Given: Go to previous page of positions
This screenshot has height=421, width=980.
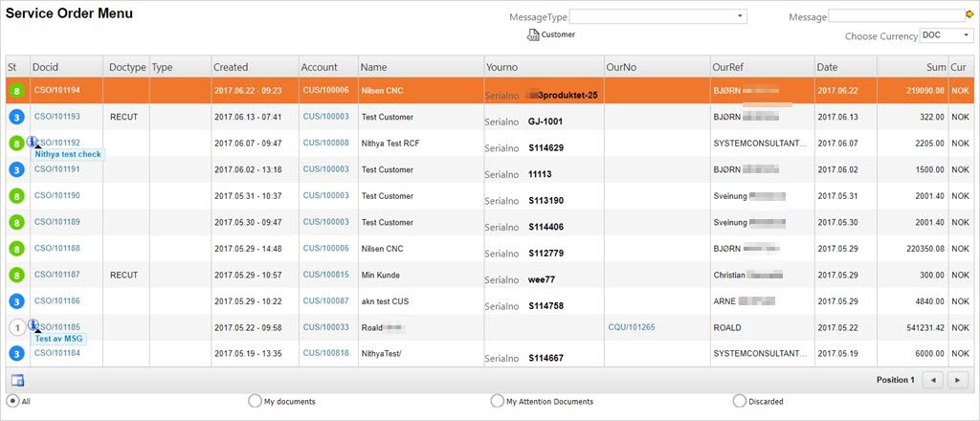Looking at the screenshot, I should click(931, 380).
